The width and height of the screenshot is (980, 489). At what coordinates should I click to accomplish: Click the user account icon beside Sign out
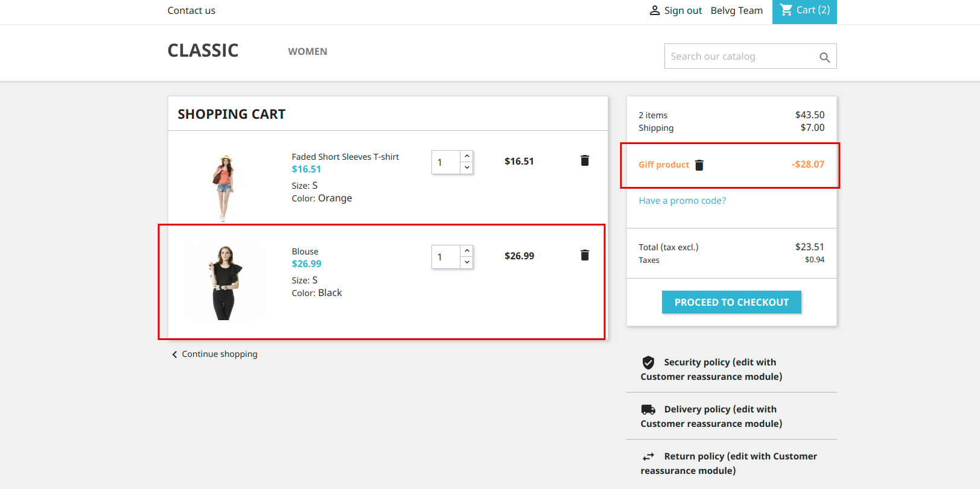[655, 10]
